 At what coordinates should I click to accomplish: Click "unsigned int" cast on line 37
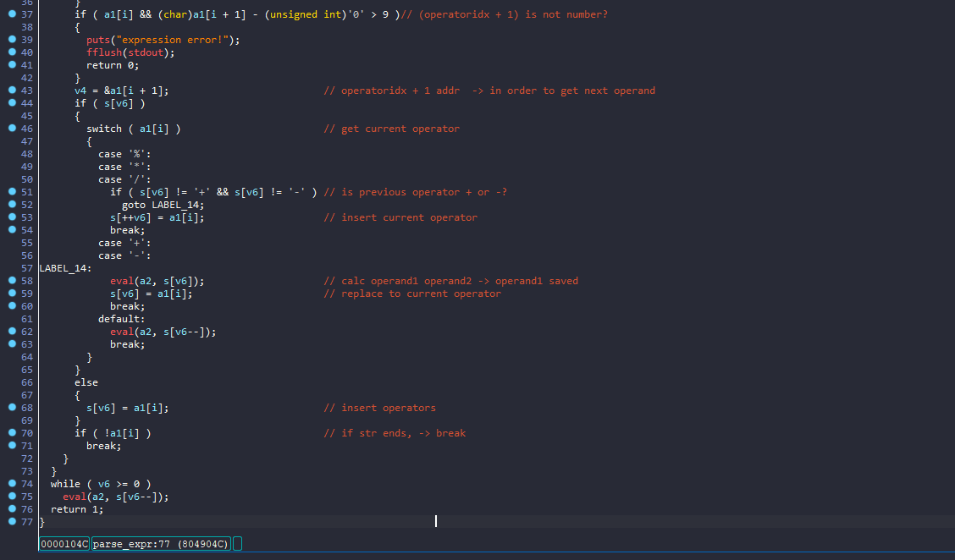click(x=306, y=14)
